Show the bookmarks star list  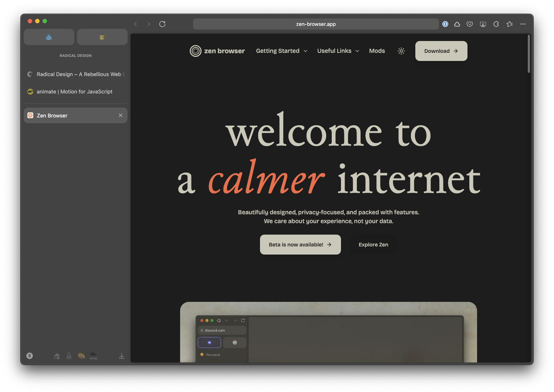(x=510, y=24)
